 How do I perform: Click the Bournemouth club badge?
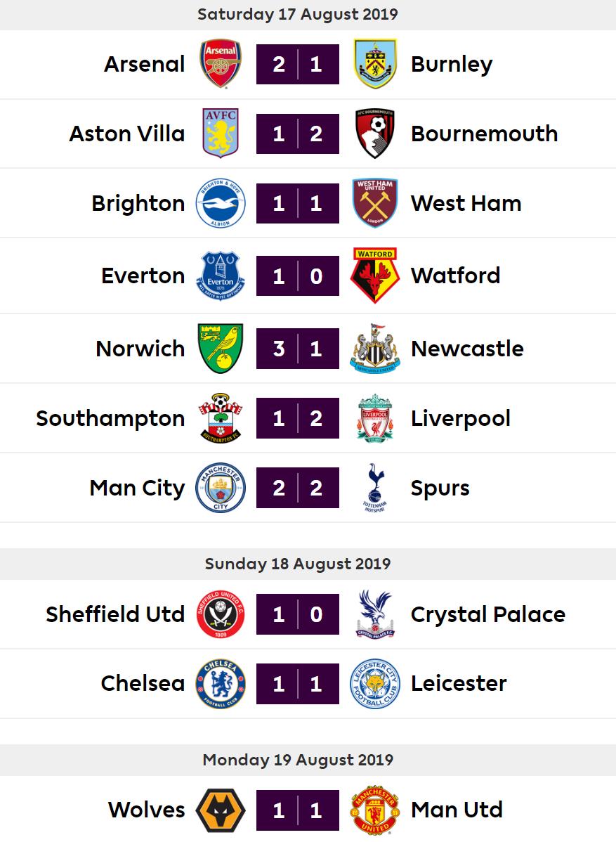375,133
